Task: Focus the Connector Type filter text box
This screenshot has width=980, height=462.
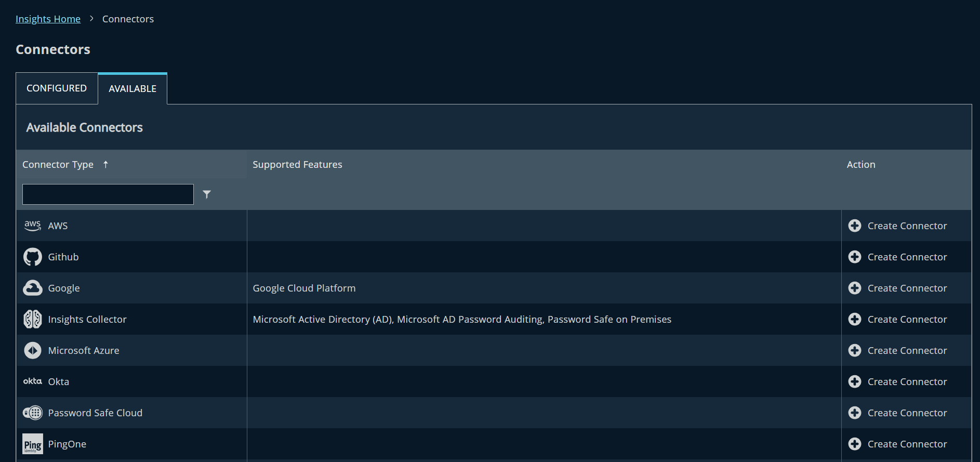Action: point(108,194)
